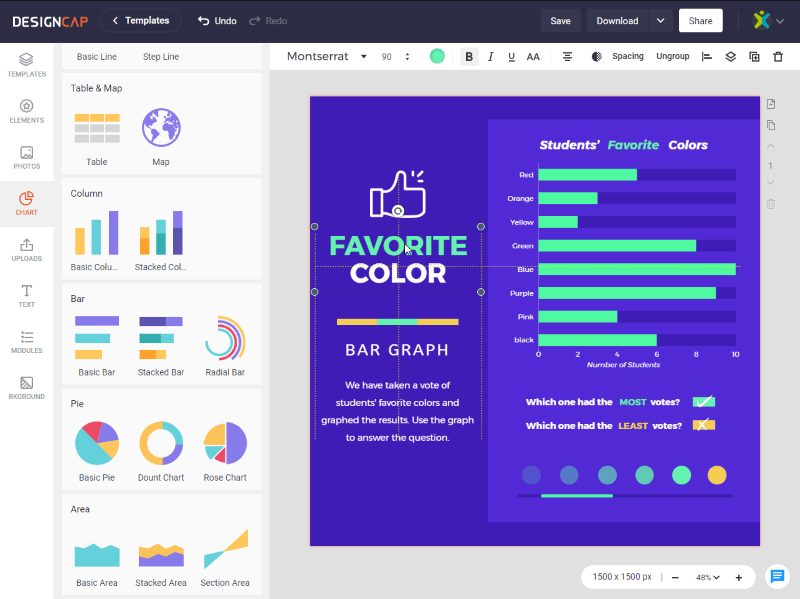Delete the current page
Image resolution: width=800 pixels, height=599 pixels.
[x=771, y=204]
